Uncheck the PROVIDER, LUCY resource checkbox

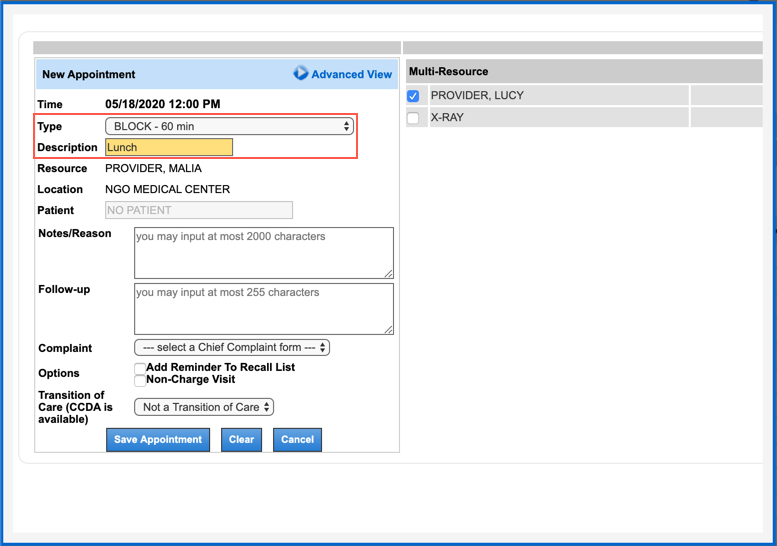pos(413,96)
